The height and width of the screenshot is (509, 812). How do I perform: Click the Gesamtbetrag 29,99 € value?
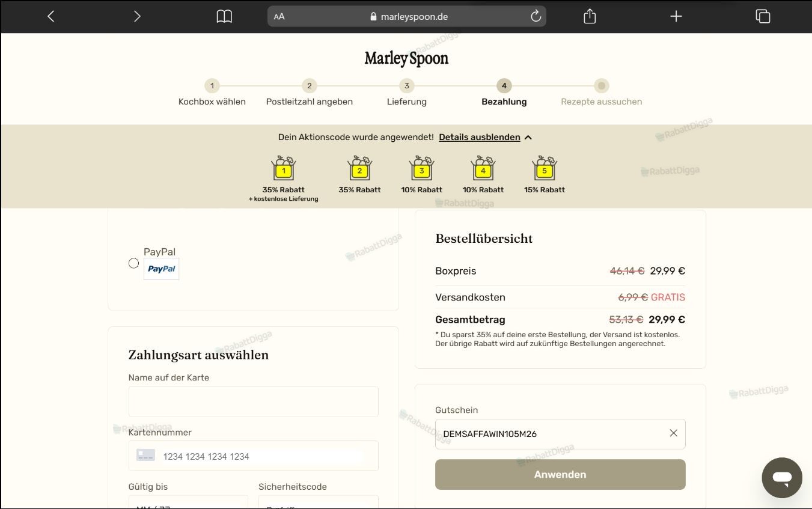pyautogui.click(x=667, y=320)
